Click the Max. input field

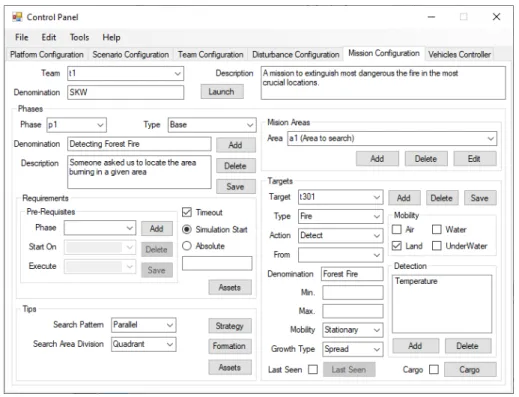[353, 311]
